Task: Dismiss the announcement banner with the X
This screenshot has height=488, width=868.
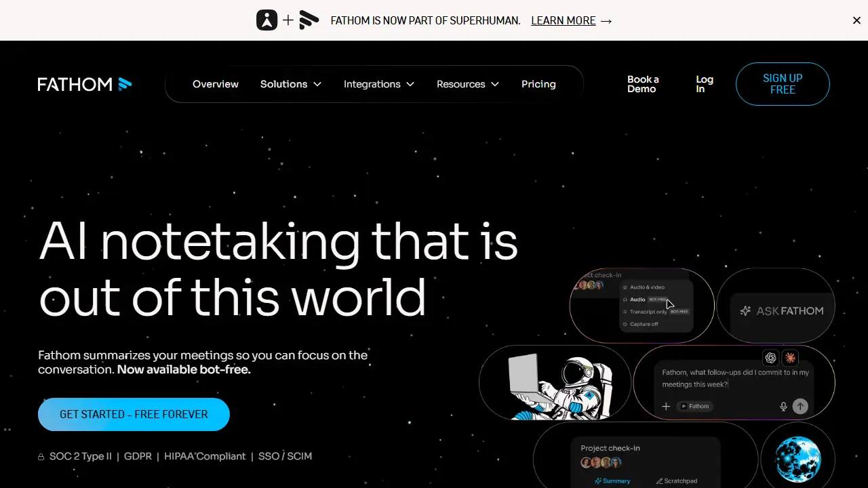Action: pyautogui.click(x=856, y=20)
